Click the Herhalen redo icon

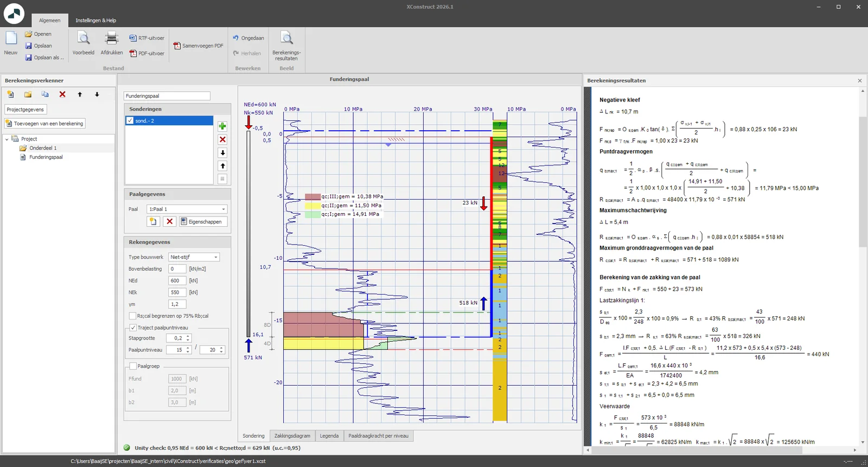236,53
